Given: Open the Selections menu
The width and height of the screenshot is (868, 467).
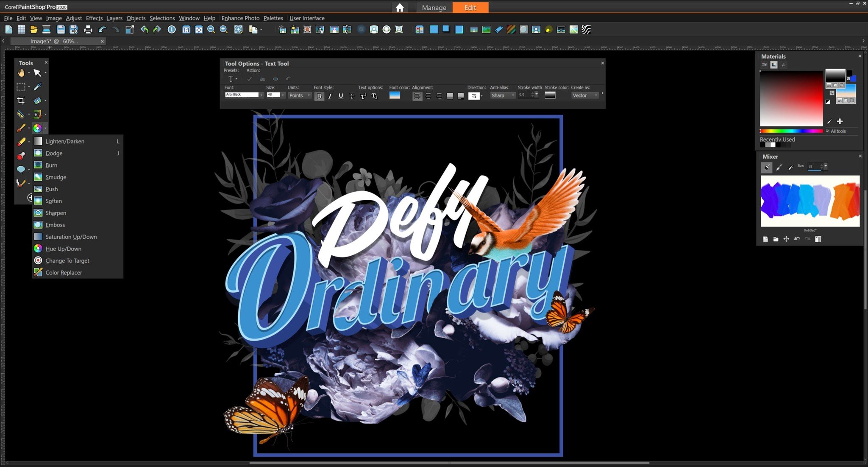Looking at the screenshot, I should pyautogui.click(x=162, y=18).
